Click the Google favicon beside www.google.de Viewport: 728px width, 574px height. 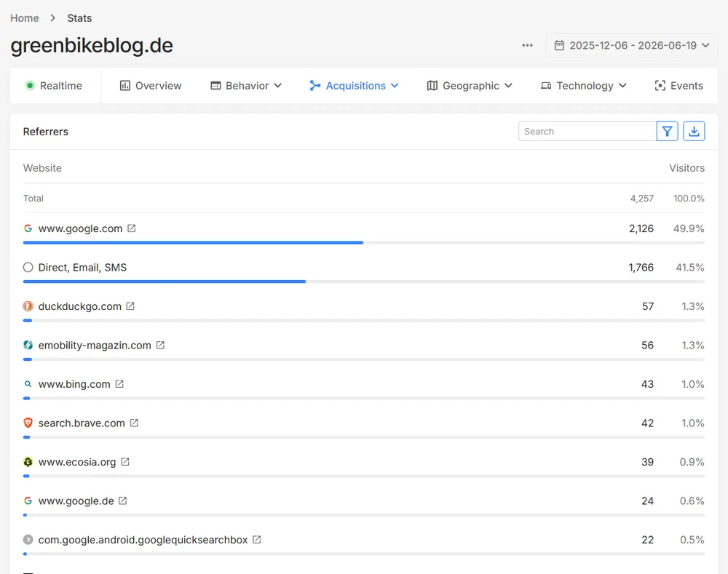coord(28,501)
